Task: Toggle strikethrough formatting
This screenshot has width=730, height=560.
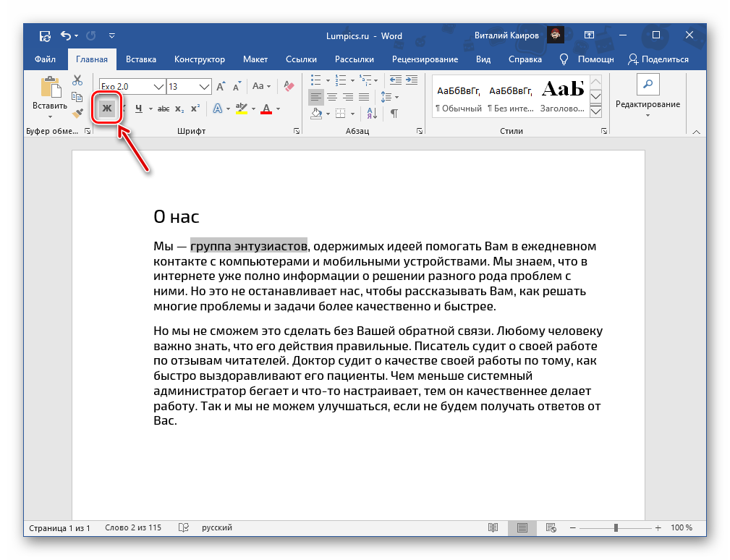Action: (164, 109)
